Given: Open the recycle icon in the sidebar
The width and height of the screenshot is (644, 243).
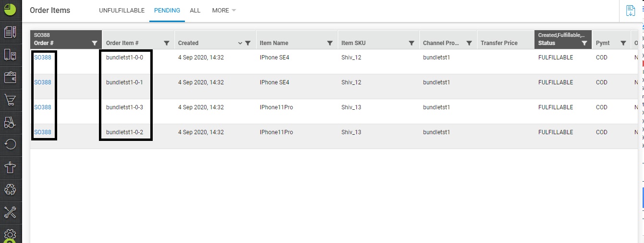Looking at the screenshot, I should pos(10,190).
